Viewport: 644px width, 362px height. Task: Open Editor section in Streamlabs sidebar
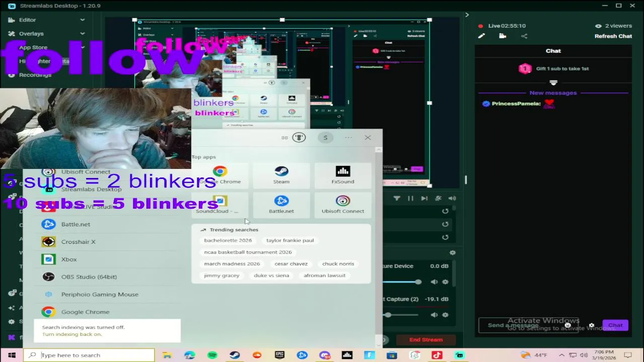click(28, 20)
